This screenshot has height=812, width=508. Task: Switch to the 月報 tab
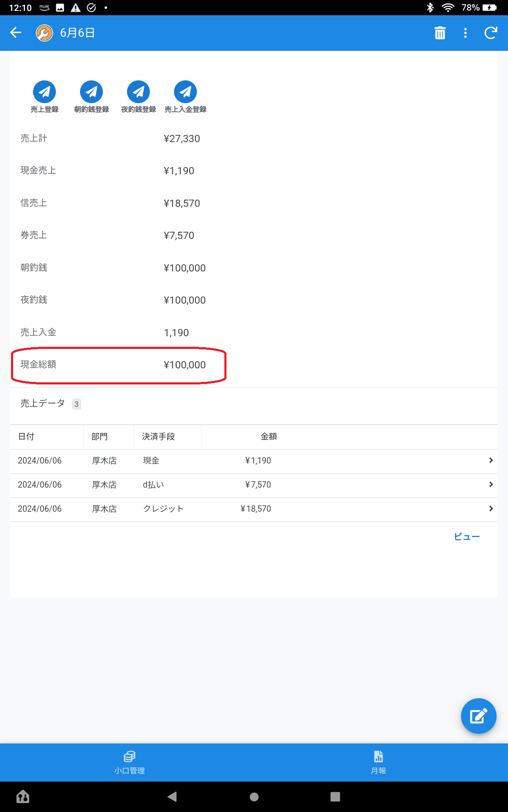[x=378, y=762]
